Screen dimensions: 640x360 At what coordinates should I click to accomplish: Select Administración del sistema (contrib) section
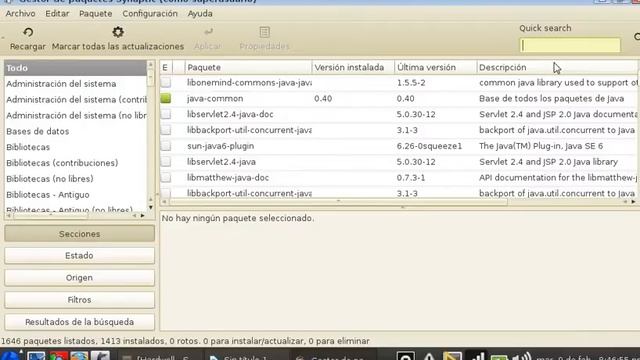click(x=75, y=100)
